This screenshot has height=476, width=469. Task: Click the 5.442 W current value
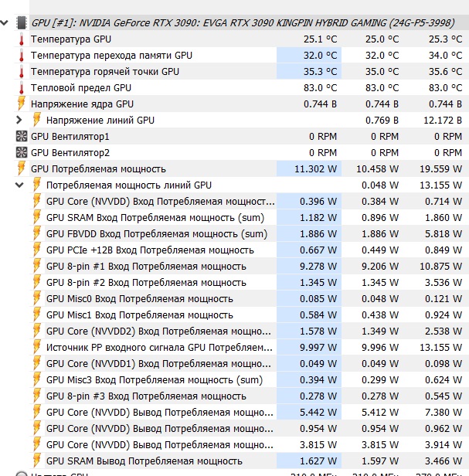tap(318, 413)
